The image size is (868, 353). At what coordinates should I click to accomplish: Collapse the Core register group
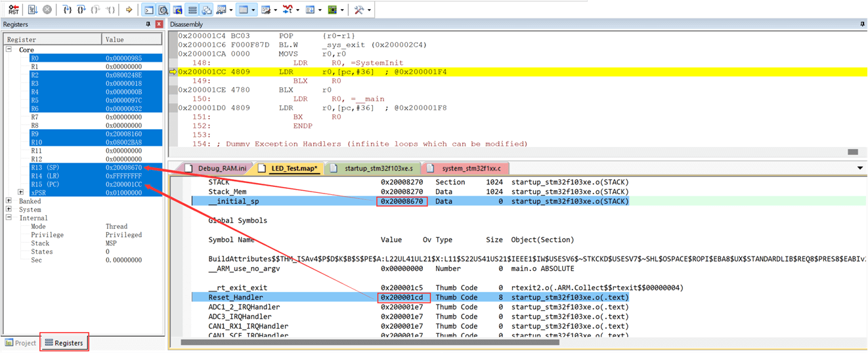pos(9,50)
